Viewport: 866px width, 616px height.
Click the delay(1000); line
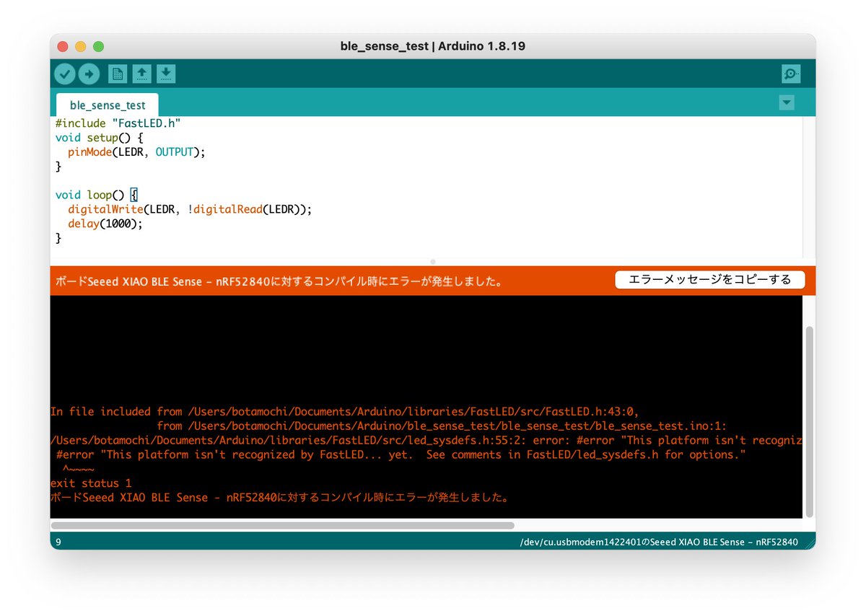click(x=105, y=224)
